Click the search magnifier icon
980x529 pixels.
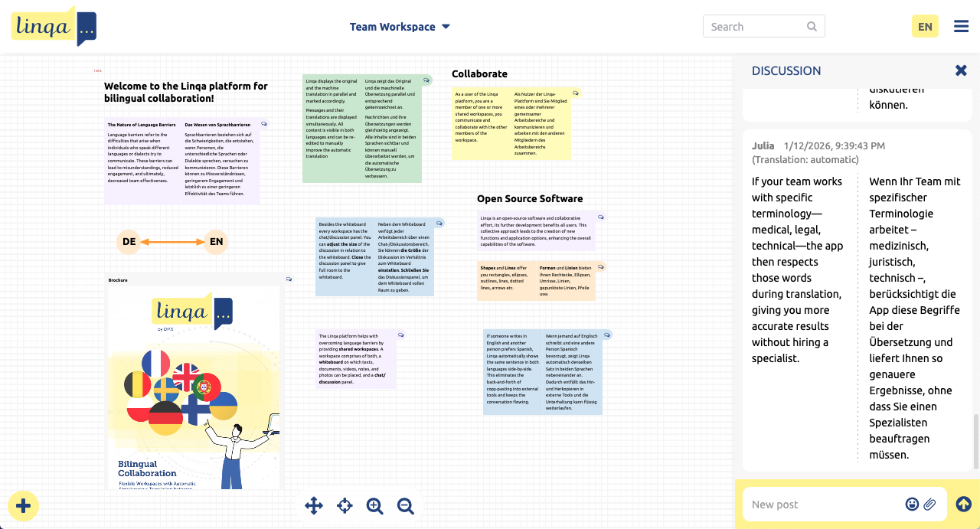click(812, 26)
